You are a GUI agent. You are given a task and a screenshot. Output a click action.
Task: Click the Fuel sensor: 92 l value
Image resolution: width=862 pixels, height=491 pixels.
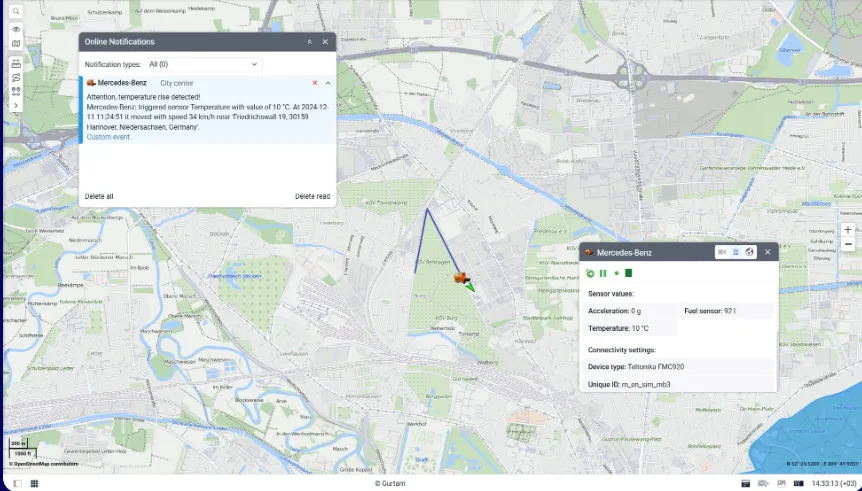pyautogui.click(x=710, y=311)
